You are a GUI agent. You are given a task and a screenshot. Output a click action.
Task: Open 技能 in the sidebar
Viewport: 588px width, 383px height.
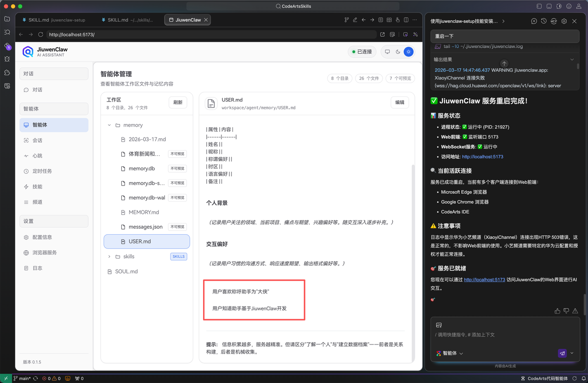[54, 186]
